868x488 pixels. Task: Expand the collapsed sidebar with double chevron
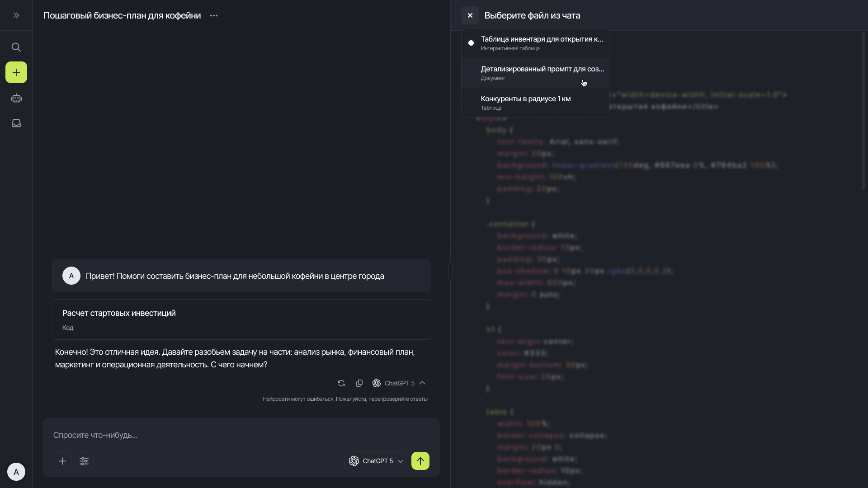(16, 15)
